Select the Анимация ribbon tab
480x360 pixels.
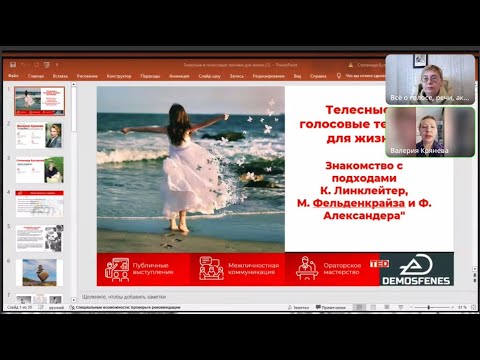coord(179,76)
